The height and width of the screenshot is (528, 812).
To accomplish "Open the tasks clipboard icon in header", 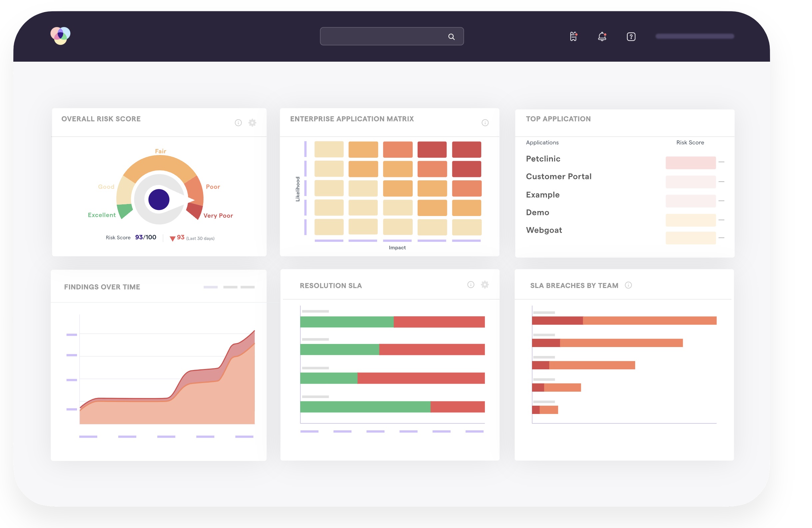I will [574, 37].
